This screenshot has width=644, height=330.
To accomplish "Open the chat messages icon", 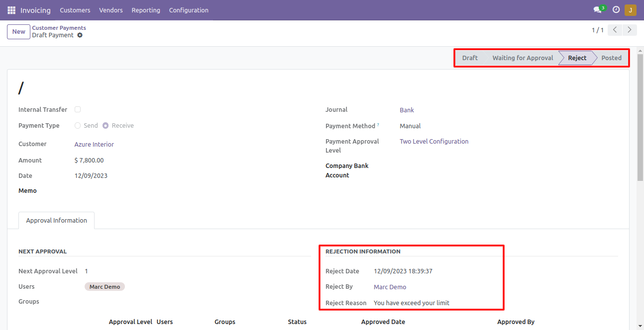I will [598, 10].
